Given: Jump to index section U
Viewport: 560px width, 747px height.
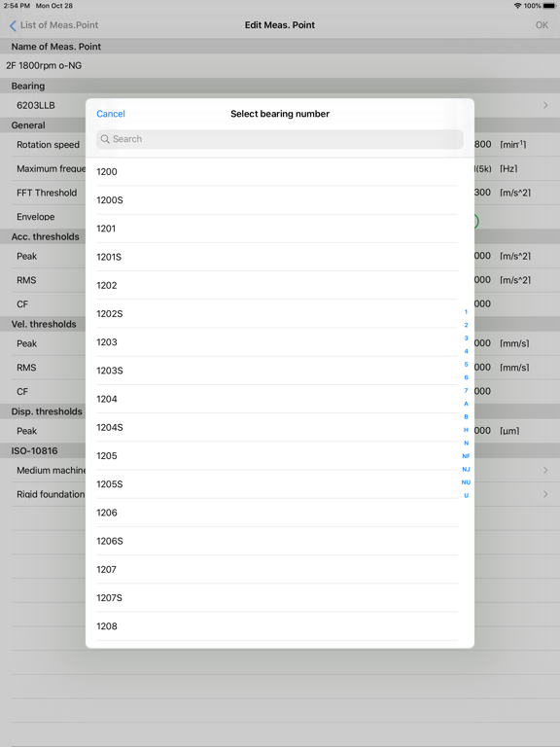Looking at the screenshot, I should 467,495.
